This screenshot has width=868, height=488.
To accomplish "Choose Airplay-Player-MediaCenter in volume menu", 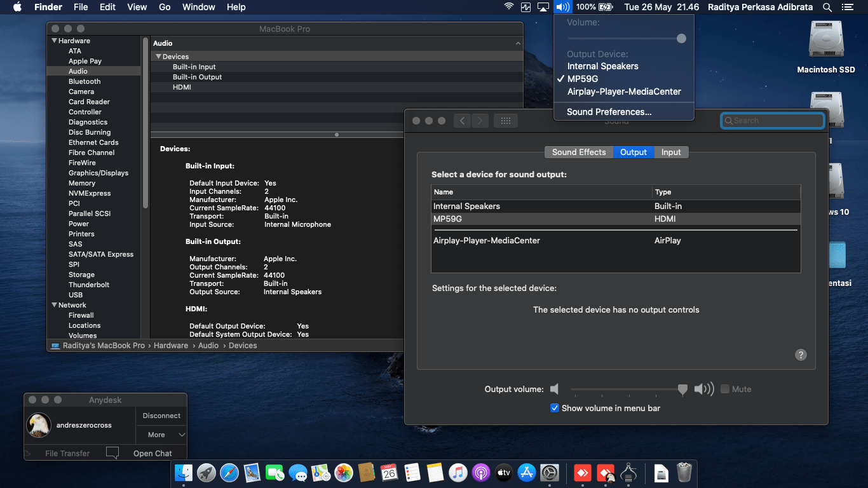I will click(x=624, y=91).
